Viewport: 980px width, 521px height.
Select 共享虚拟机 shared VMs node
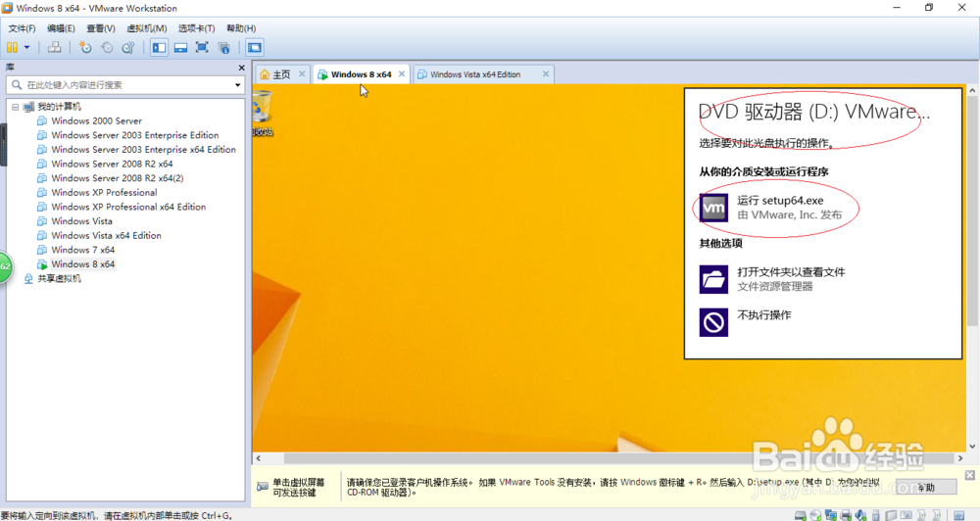(59, 279)
